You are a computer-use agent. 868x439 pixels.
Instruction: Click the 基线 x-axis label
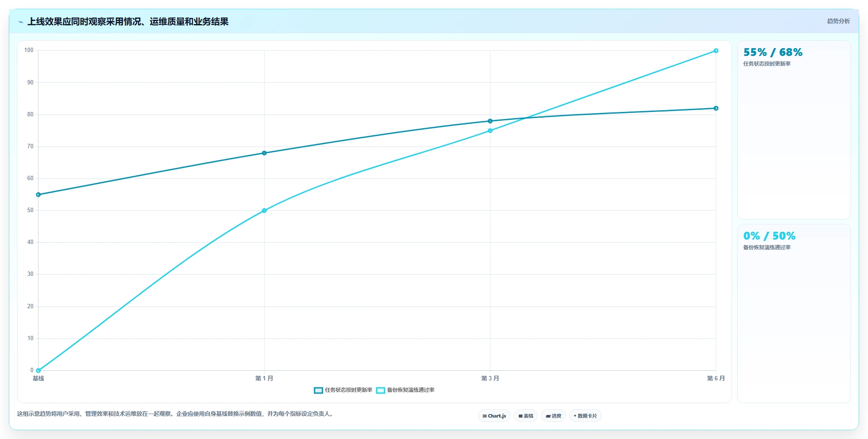38,378
